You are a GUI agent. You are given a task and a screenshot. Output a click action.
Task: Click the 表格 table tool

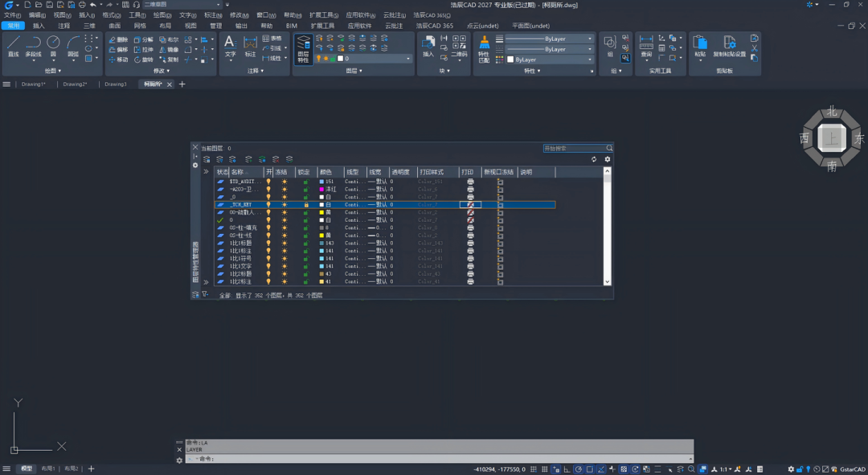coord(272,39)
